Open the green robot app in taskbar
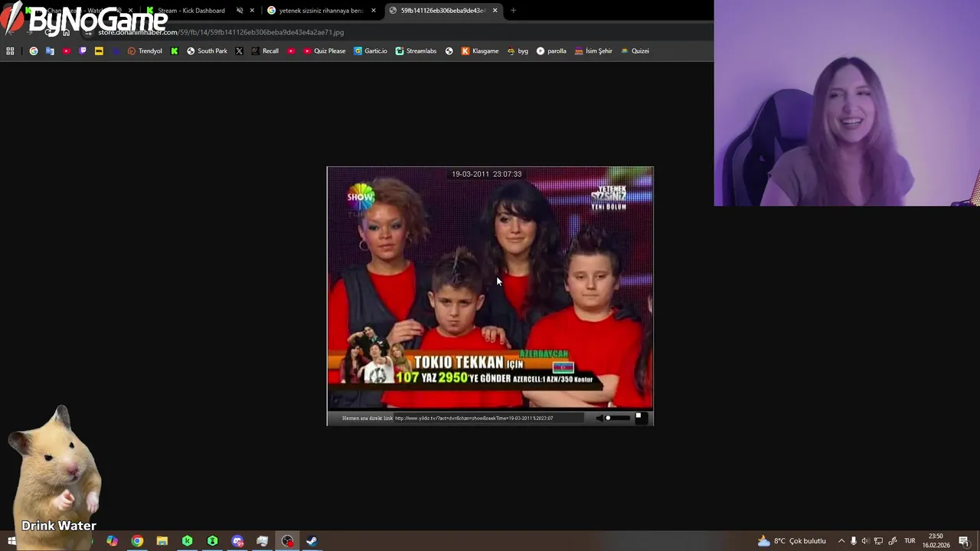The image size is (980, 551). 213,541
